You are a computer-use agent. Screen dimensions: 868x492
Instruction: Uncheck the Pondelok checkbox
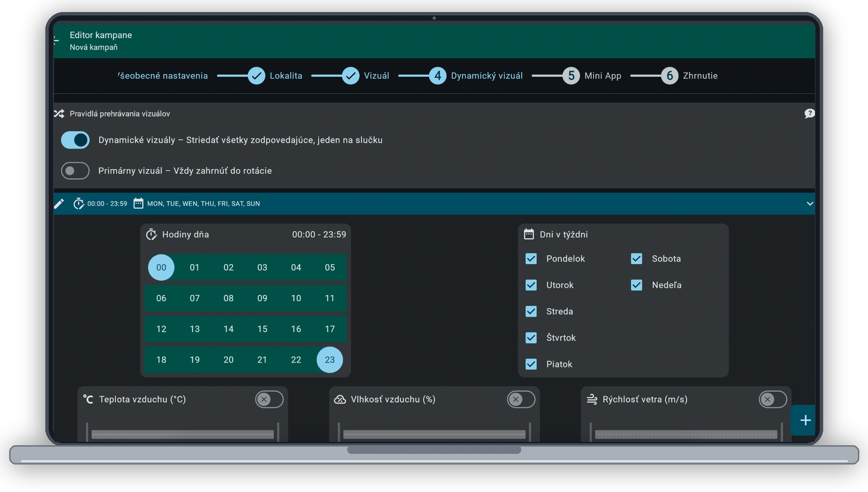[x=531, y=259]
